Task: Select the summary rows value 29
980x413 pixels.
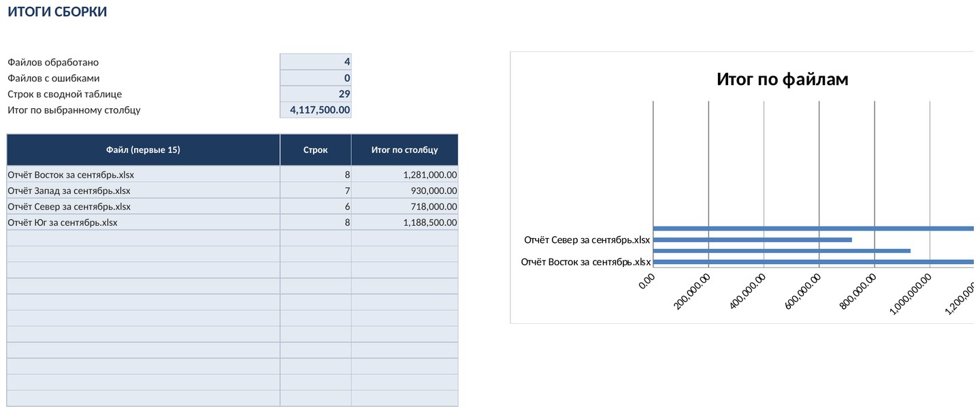Action: 316,94
